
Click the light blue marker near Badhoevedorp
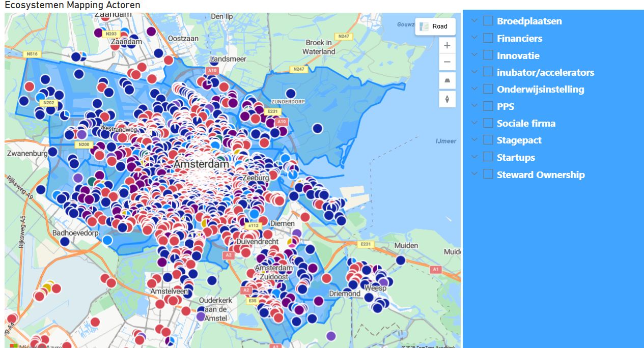107,240
